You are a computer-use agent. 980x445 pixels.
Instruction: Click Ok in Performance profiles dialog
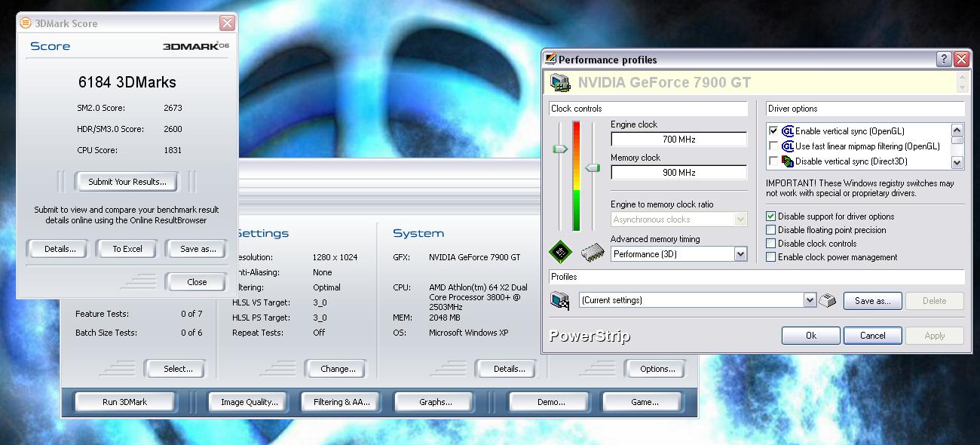(811, 336)
